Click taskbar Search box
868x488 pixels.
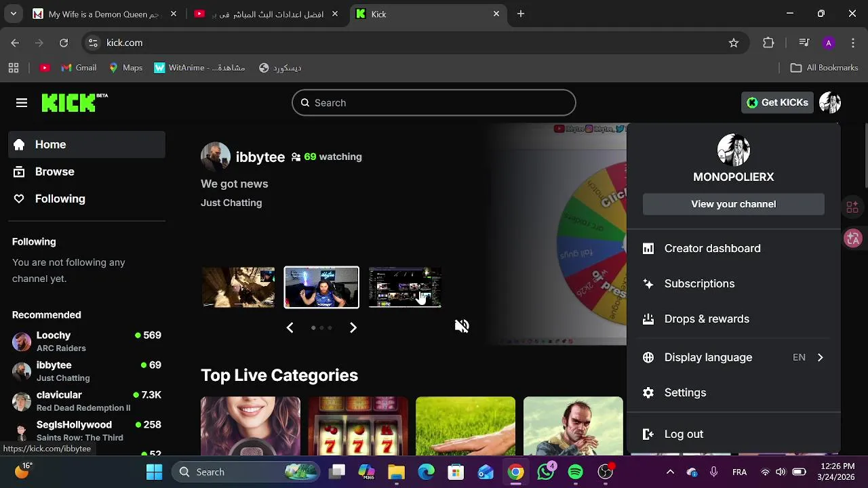247,472
